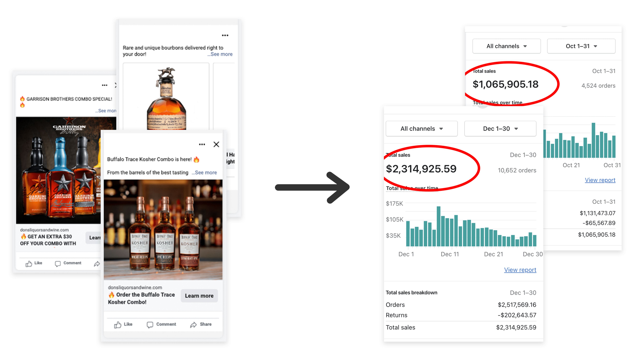Open the Garrison Brothers bottles image
644x356 pixels.
point(59,170)
